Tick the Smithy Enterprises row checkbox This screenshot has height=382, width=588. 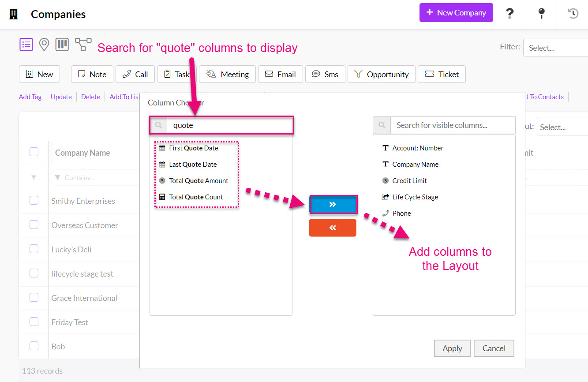(x=34, y=200)
